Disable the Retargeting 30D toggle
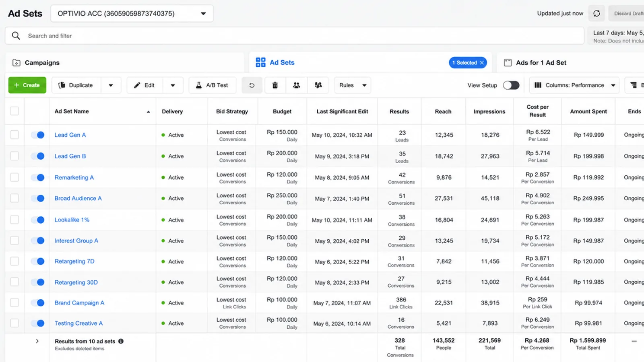 coord(38,282)
